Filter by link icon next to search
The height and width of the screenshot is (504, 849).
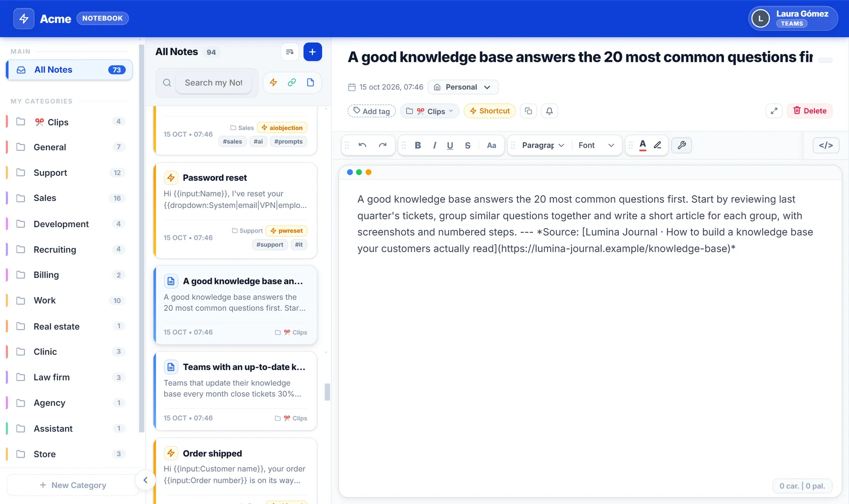pos(292,83)
